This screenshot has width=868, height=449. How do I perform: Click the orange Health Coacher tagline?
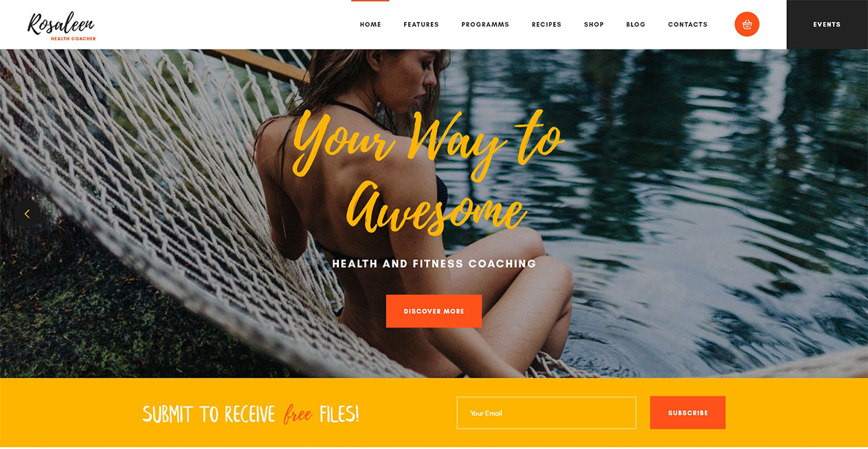(x=74, y=38)
